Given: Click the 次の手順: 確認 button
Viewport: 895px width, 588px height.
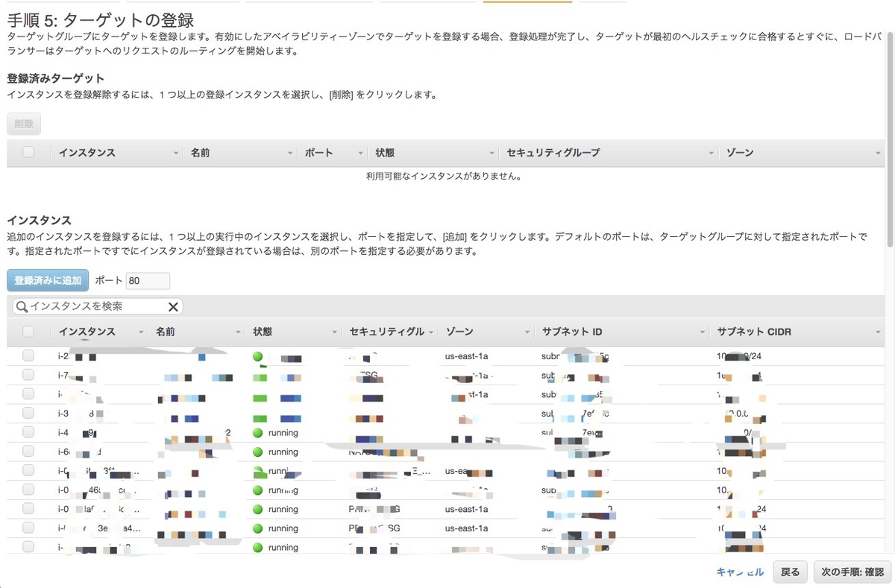Looking at the screenshot, I should click(852, 572).
